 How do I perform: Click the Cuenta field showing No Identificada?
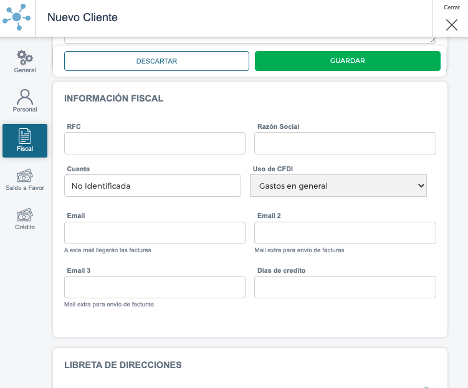tap(152, 186)
